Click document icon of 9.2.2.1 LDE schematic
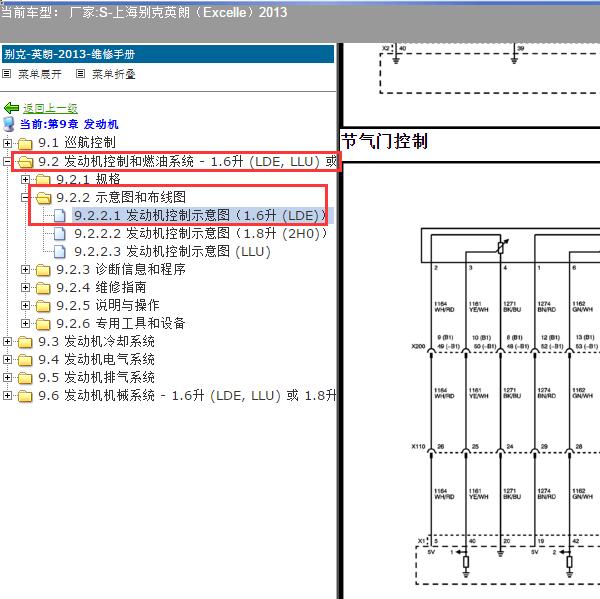 60,215
